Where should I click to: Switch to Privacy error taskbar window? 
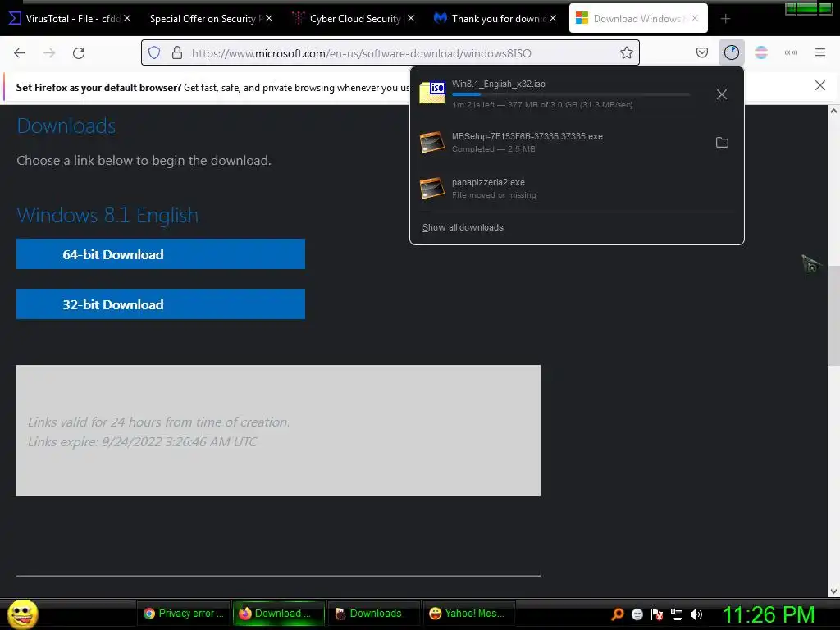[x=184, y=614]
